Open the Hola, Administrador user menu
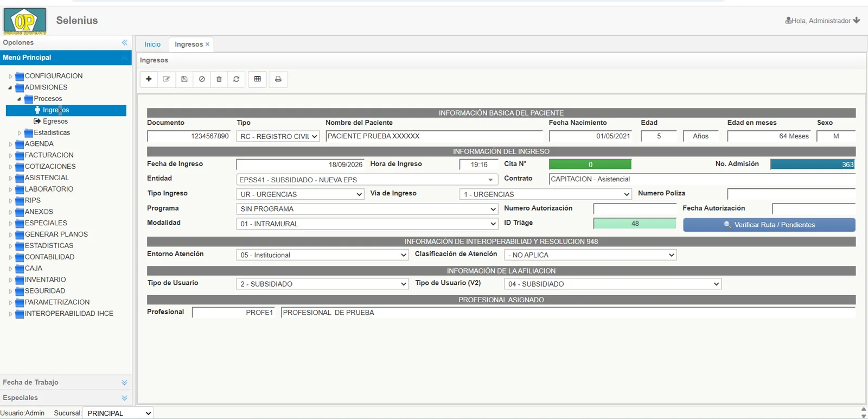 coord(822,21)
